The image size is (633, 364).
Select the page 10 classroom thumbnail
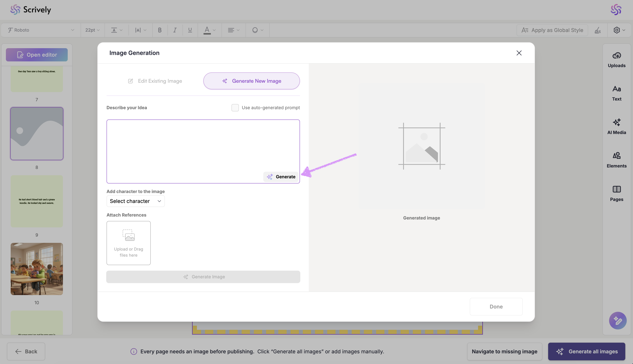pyautogui.click(x=37, y=269)
